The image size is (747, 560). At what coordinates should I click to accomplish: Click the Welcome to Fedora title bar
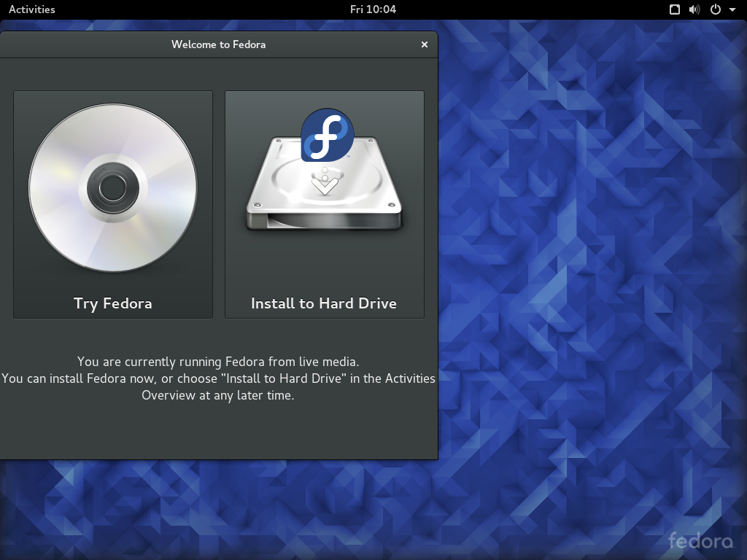point(219,44)
